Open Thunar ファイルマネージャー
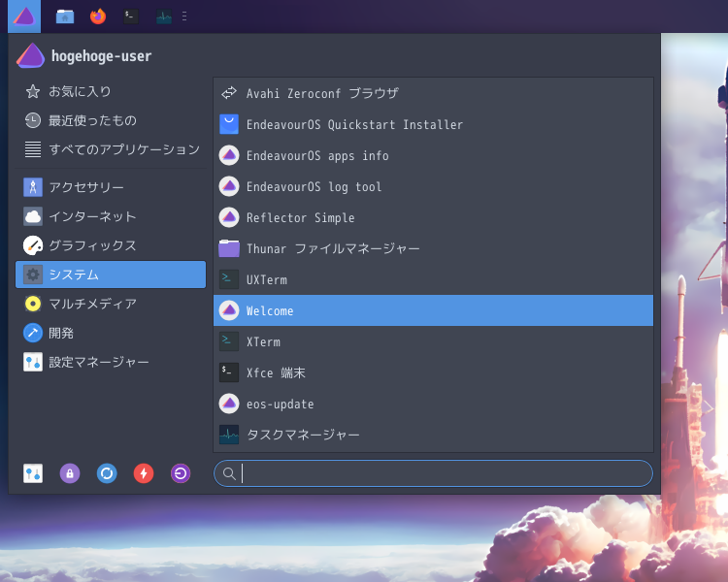The height and width of the screenshot is (582, 728). click(x=433, y=248)
